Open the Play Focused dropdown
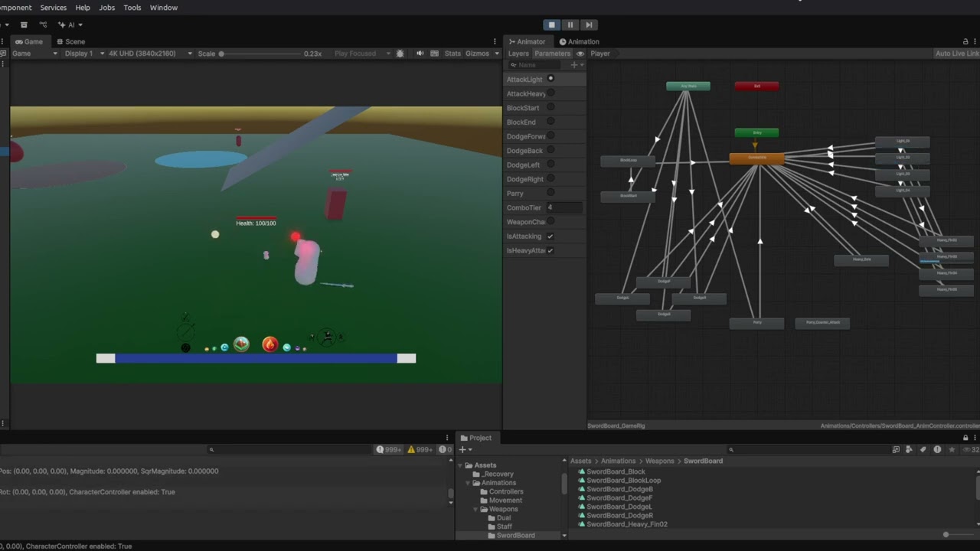The width and height of the screenshot is (980, 551). [x=361, y=54]
